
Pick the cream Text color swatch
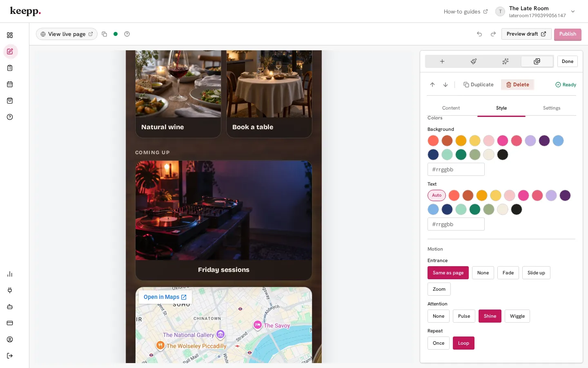(x=503, y=209)
